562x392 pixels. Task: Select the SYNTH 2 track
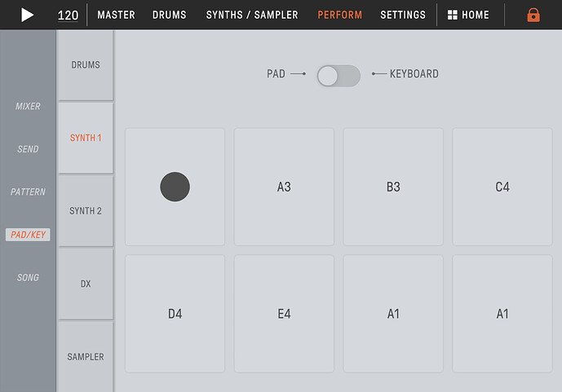click(86, 211)
